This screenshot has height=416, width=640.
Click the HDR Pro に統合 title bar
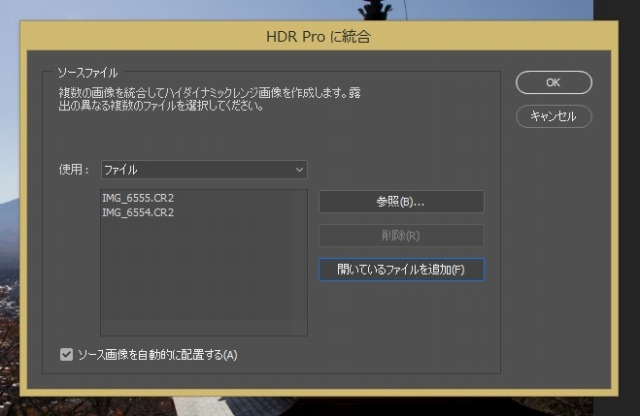pos(320,38)
